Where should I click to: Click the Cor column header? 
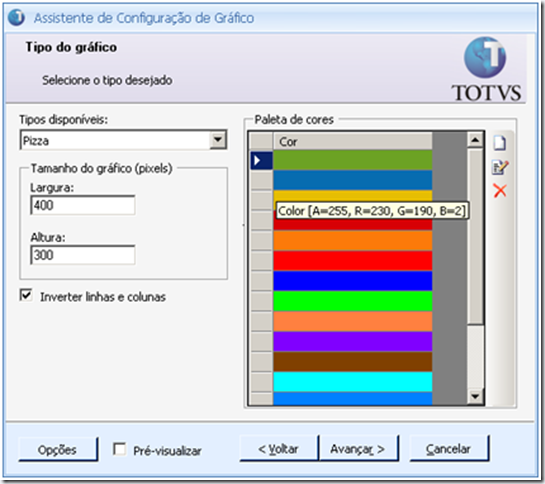352,141
